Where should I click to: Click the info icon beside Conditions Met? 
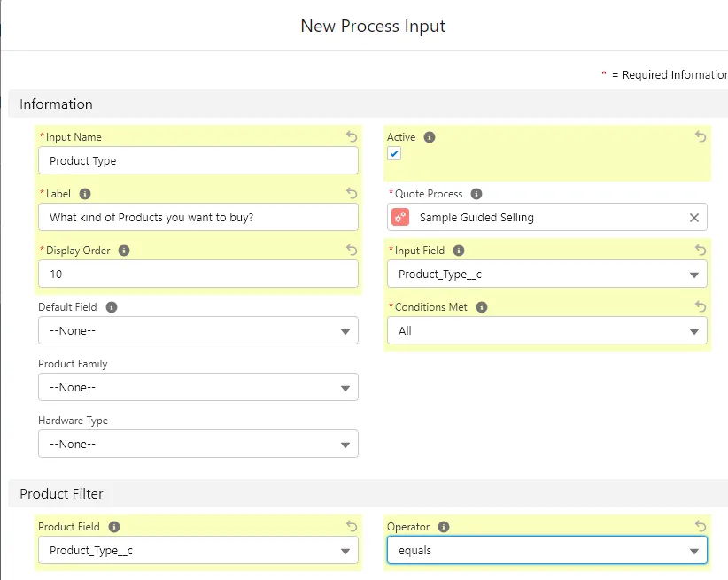tap(482, 307)
